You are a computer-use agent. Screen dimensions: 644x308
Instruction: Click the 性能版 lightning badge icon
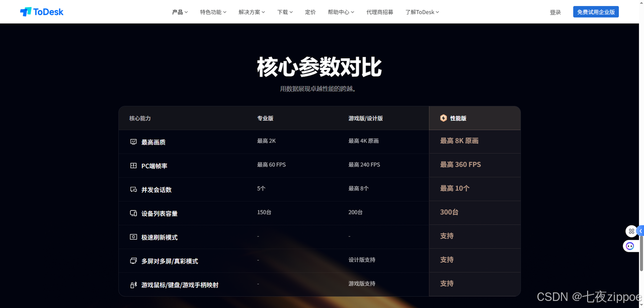tap(443, 118)
